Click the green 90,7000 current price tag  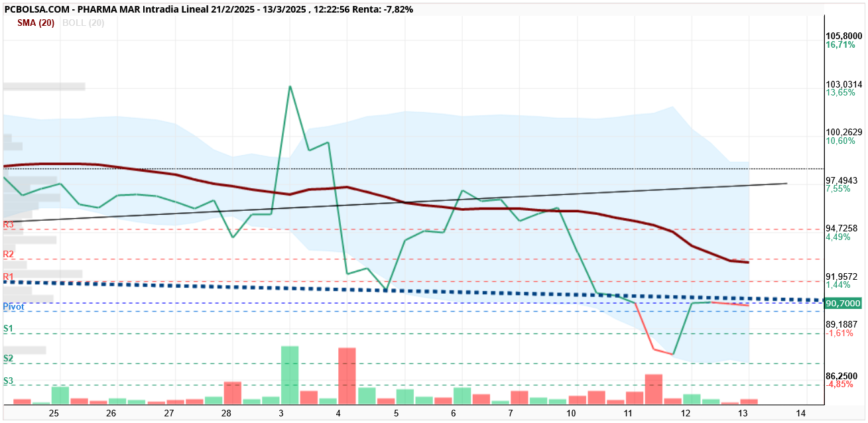click(843, 303)
